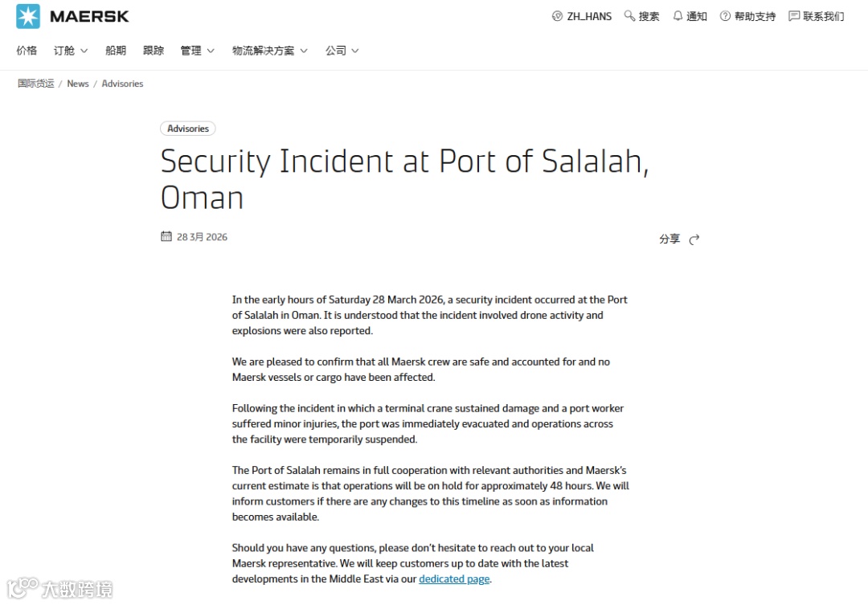Click the Advisories tag pill

(188, 129)
